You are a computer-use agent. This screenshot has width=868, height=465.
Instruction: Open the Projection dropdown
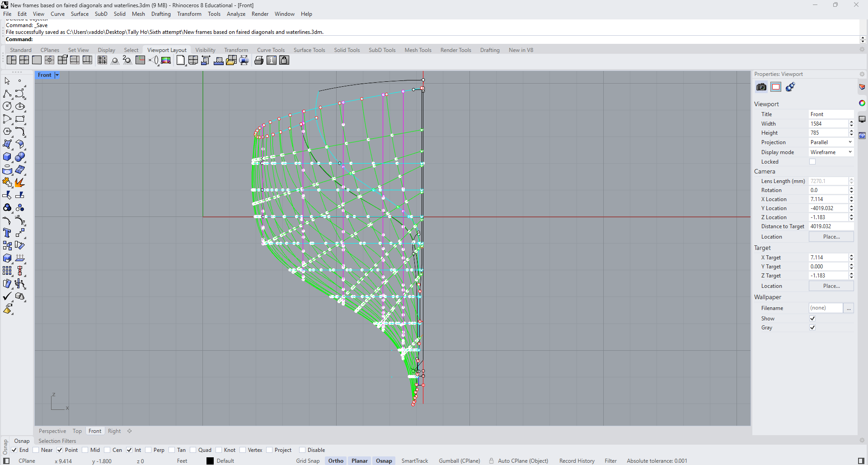(830, 142)
